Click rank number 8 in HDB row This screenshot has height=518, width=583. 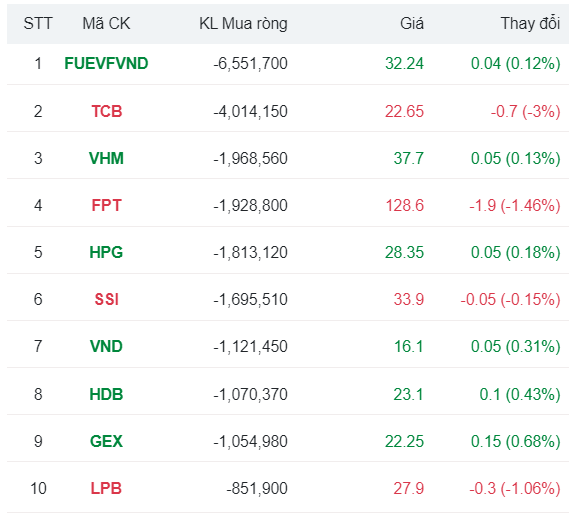(x=38, y=394)
